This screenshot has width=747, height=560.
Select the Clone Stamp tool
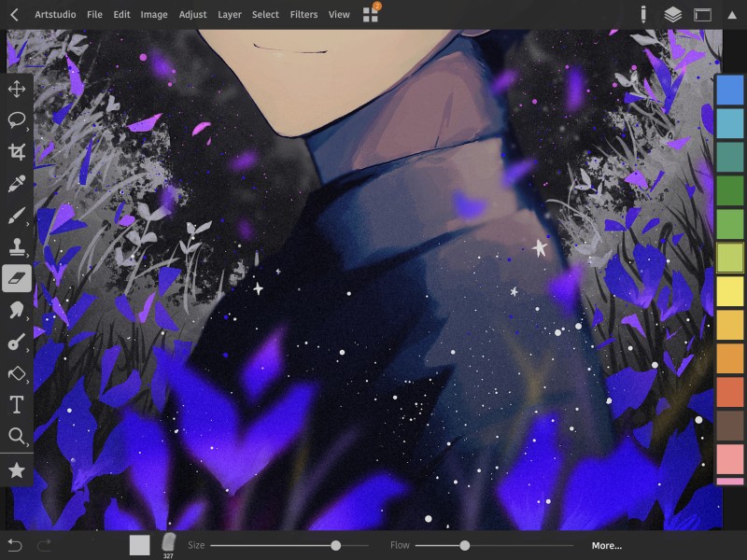(x=17, y=246)
